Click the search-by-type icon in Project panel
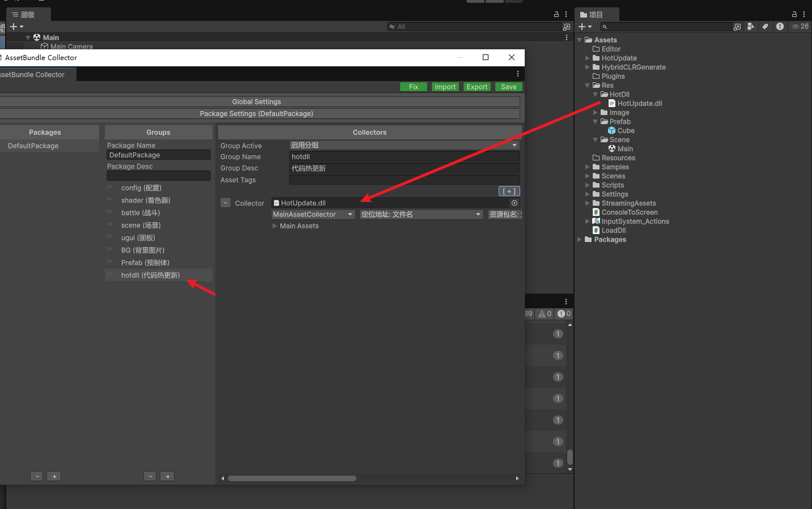 coord(751,26)
